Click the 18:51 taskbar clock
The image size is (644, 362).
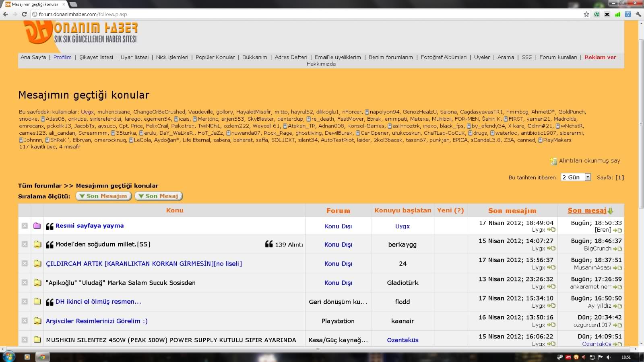(626, 357)
